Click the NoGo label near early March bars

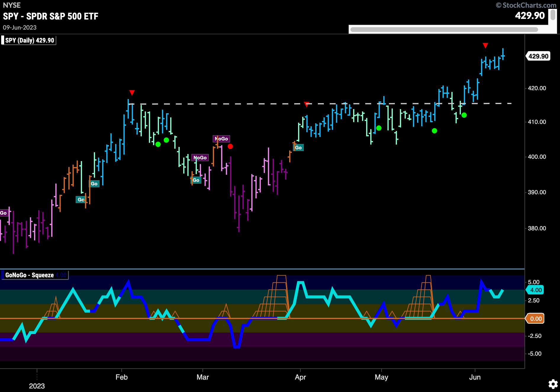coord(221,139)
